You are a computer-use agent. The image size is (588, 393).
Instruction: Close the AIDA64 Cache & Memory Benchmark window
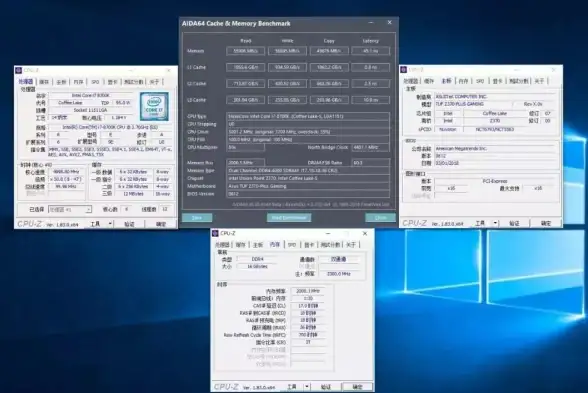tap(390, 22)
